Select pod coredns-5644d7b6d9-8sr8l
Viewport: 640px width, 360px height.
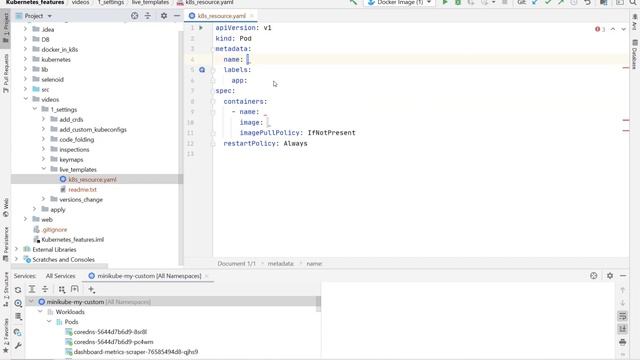coord(110,332)
